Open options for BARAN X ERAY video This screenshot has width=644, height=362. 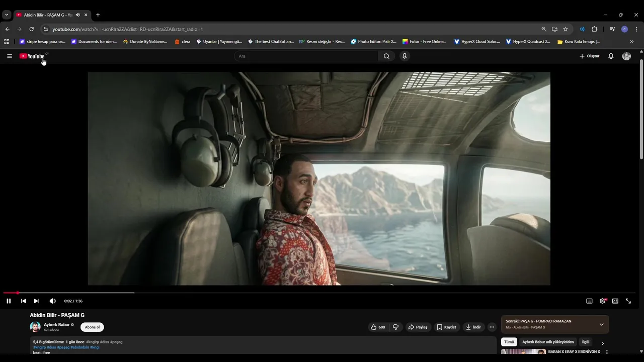[x=607, y=352]
